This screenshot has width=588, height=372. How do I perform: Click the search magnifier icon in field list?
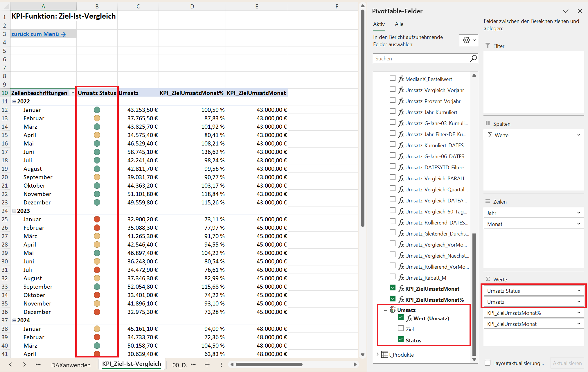point(473,59)
